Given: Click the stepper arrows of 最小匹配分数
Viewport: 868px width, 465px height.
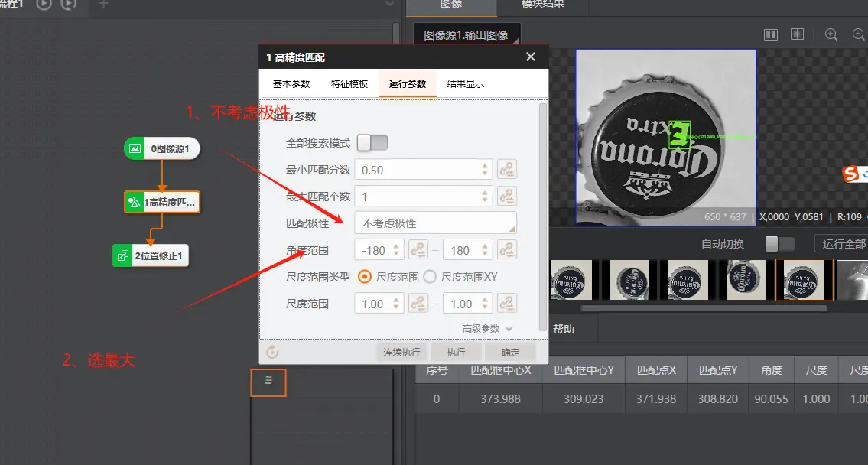Looking at the screenshot, I should click(x=485, y=169).
